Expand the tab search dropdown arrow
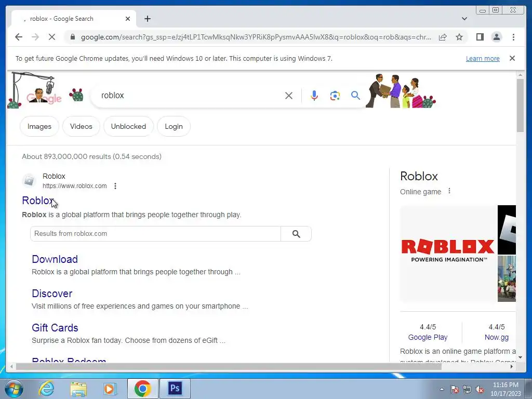Screen dimensions: 532x399 click(x=464, y=19)
